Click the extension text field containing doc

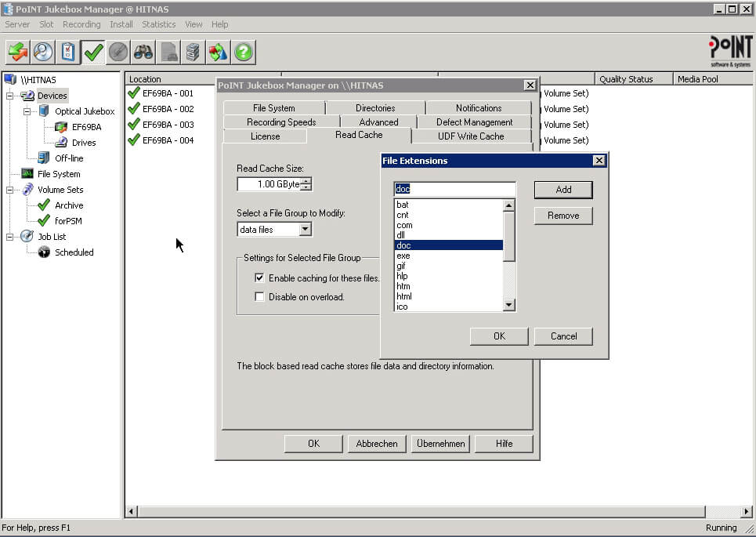coord(454,189)
